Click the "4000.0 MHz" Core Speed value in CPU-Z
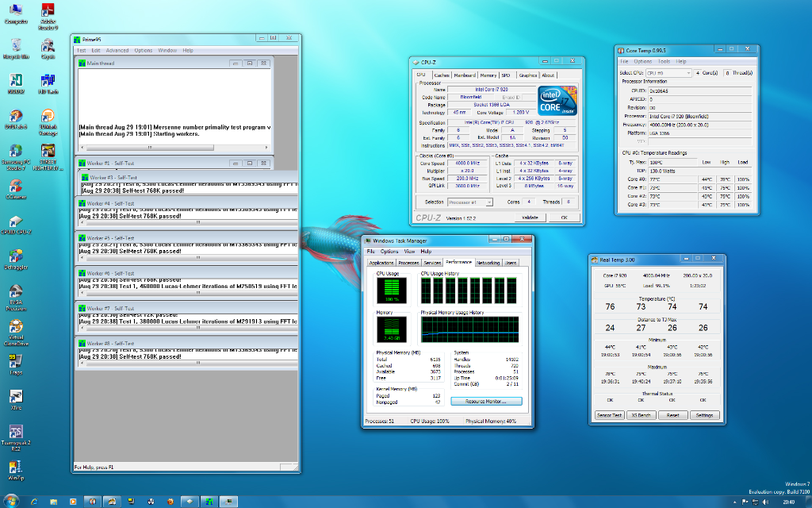Viewport: 812px width, 508px height. (467, 164)
